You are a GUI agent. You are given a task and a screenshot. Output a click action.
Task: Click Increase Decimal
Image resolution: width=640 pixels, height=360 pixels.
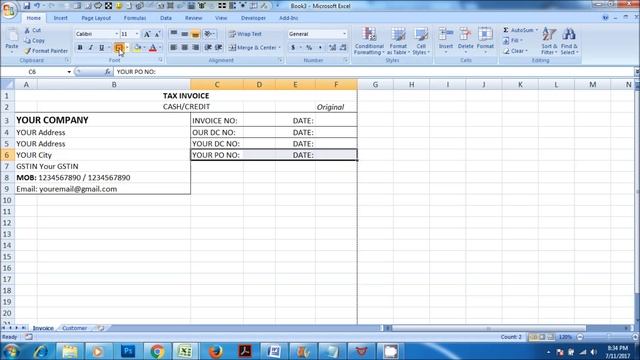point(332,48)
